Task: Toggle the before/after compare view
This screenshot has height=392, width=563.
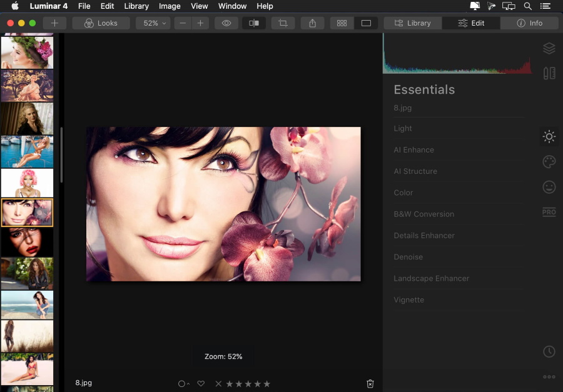Action: click(x=254, y=23)
